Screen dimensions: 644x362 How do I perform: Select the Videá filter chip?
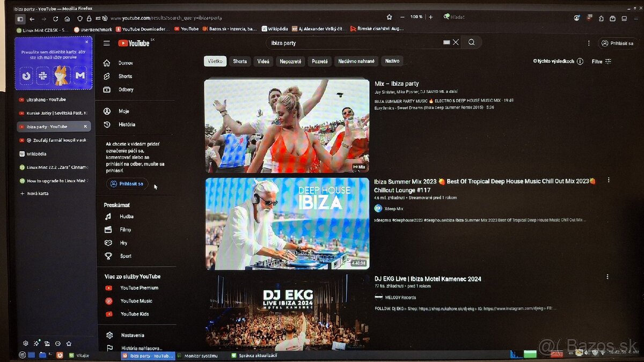coord(263,61)
